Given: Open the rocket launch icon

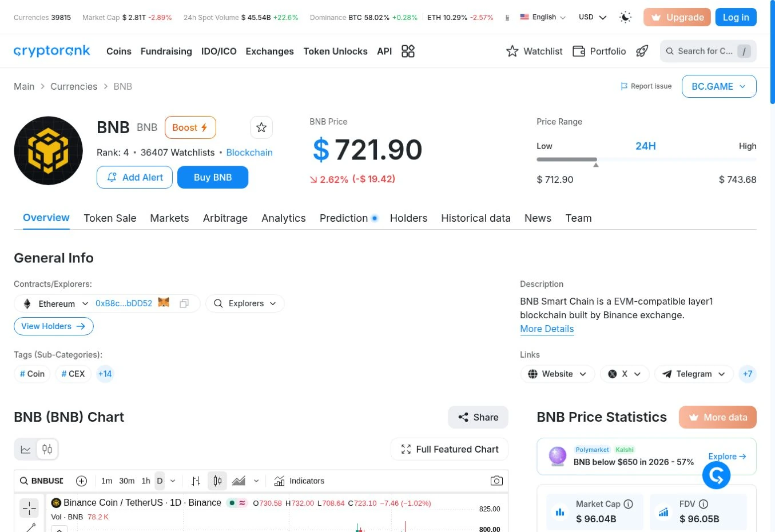Looking at the screenshot, I should point(642,51).
